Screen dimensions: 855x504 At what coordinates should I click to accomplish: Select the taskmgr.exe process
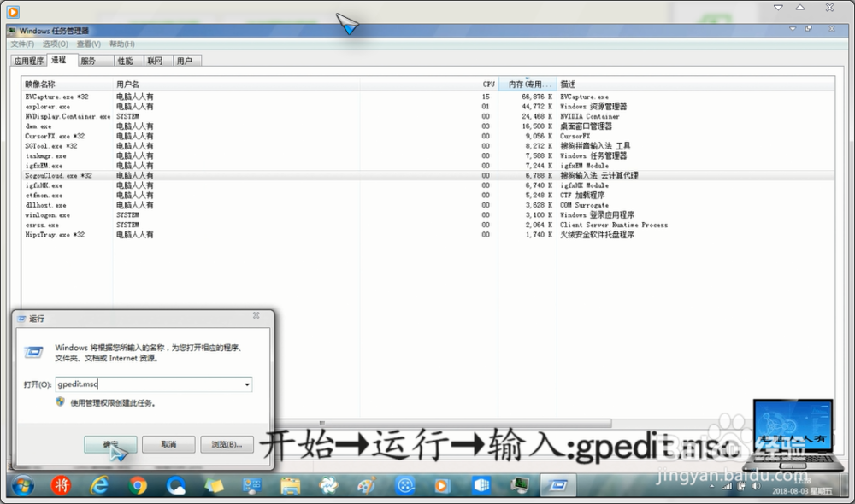427,155
